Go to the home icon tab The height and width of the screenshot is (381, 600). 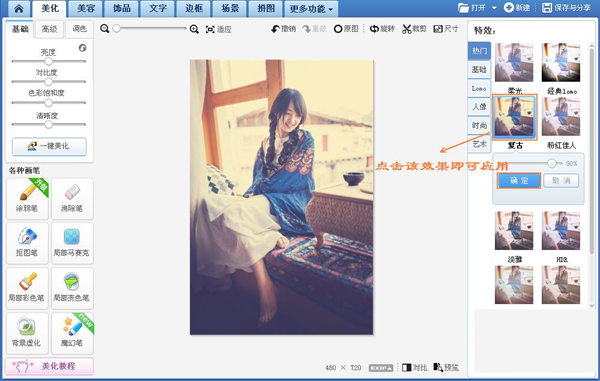pyautogui.click(x=18, y=8)
